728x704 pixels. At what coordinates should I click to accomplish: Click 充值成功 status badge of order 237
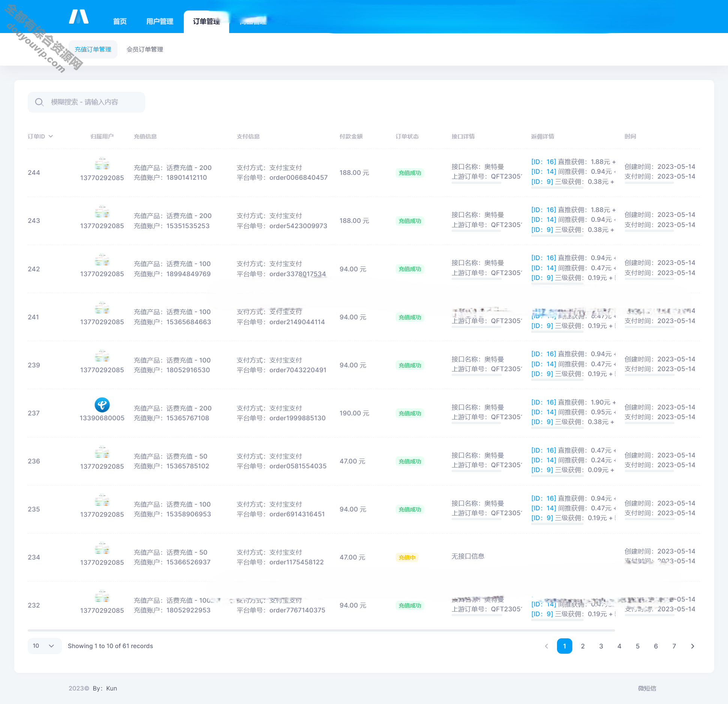pos(410,414)
